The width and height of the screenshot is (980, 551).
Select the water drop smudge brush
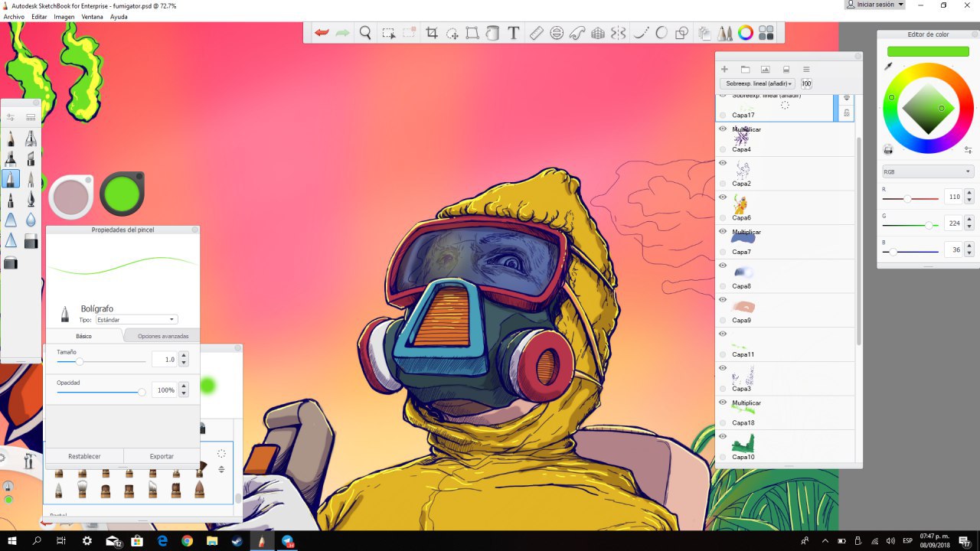pos(31,220)
